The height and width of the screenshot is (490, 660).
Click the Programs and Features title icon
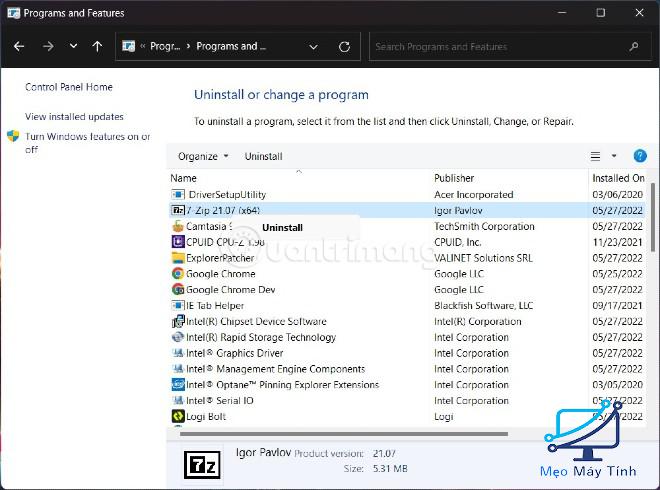13,13
